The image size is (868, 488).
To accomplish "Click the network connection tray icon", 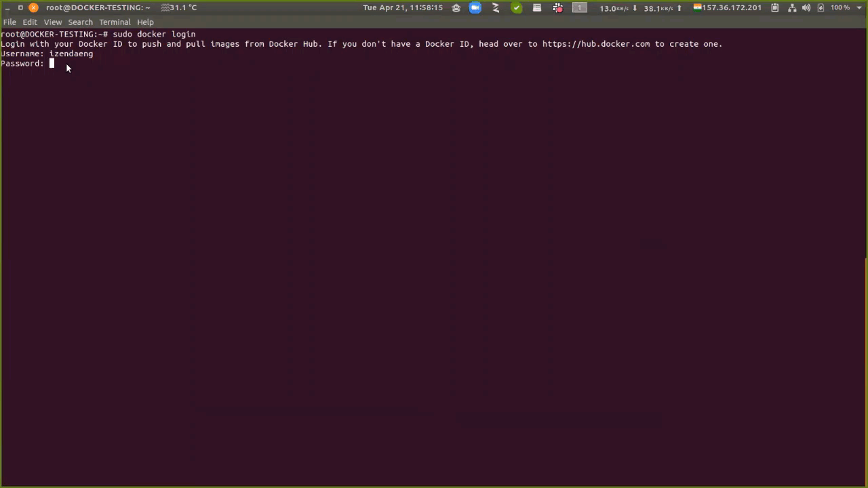I will click(x=791, y=7).
